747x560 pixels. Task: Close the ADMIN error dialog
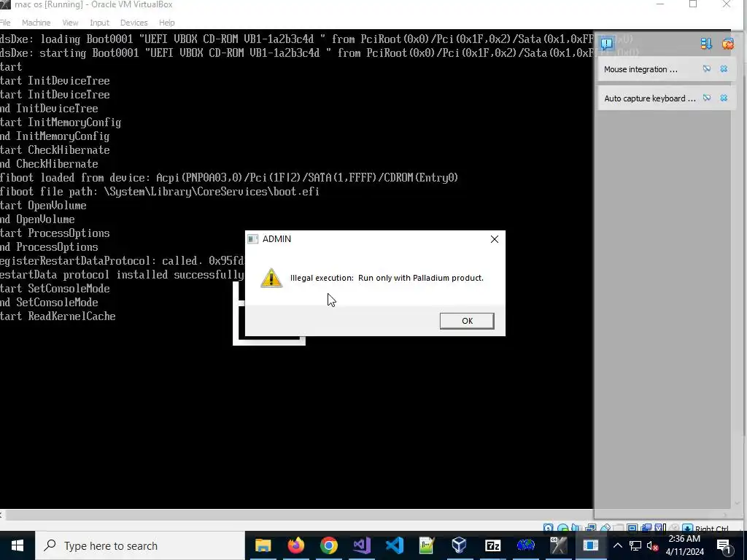(495, 239)
